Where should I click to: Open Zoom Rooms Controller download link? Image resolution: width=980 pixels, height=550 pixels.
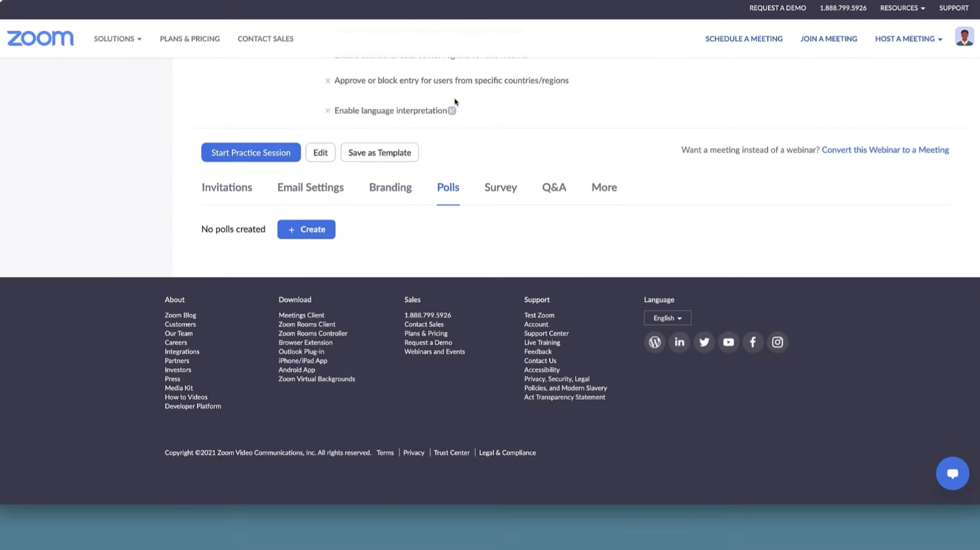pos(313,333)
